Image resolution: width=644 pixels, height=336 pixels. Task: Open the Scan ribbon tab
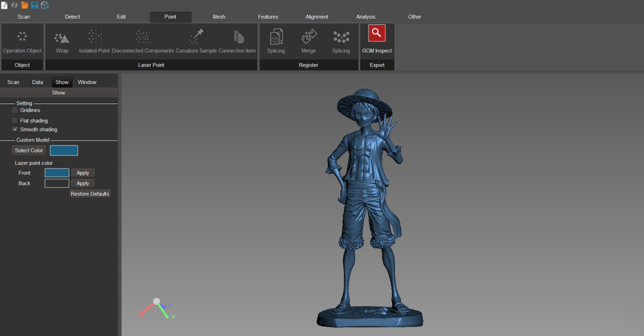click(24, 17)
